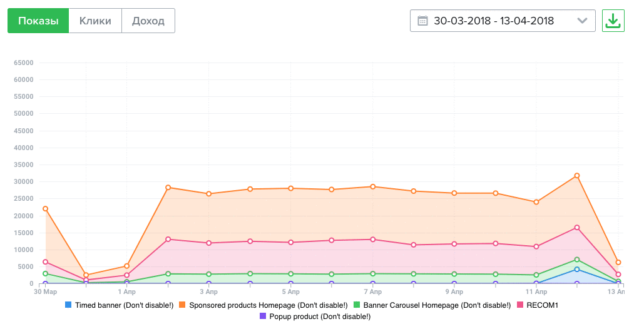The image size is (644, 334).
Task: Click the orange Sponsored products legend swatch
Action: (183, 305)
